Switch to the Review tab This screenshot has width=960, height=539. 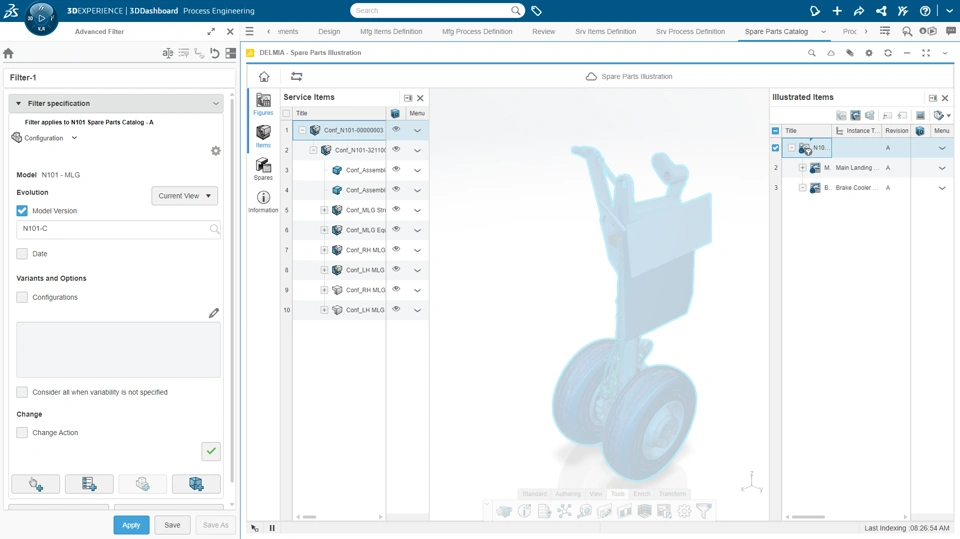pos(544,31)
